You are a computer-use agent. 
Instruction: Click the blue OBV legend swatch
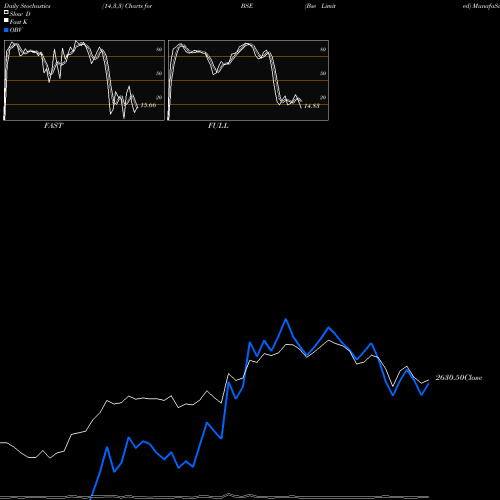coord(6,30)
